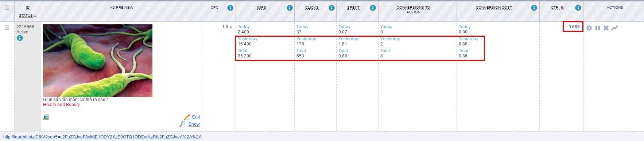This screenshot has height=141, width=644.
Task: Click info icon next to CLICKS header
Action: tap(331, 8)
